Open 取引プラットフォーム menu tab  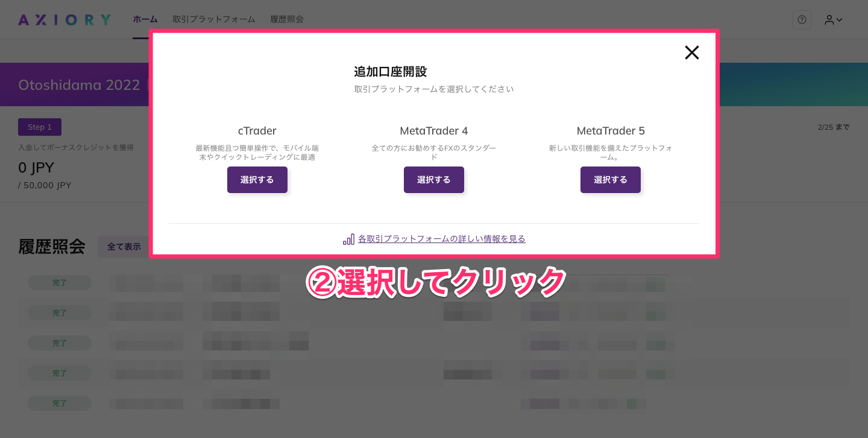tap(214, 19)
